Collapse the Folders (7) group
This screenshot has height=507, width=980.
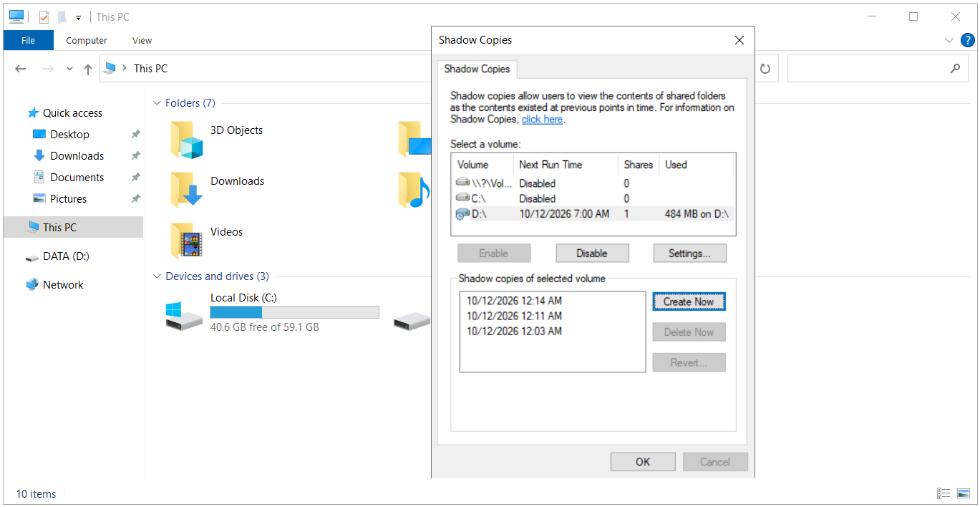(x=157, y=103)
